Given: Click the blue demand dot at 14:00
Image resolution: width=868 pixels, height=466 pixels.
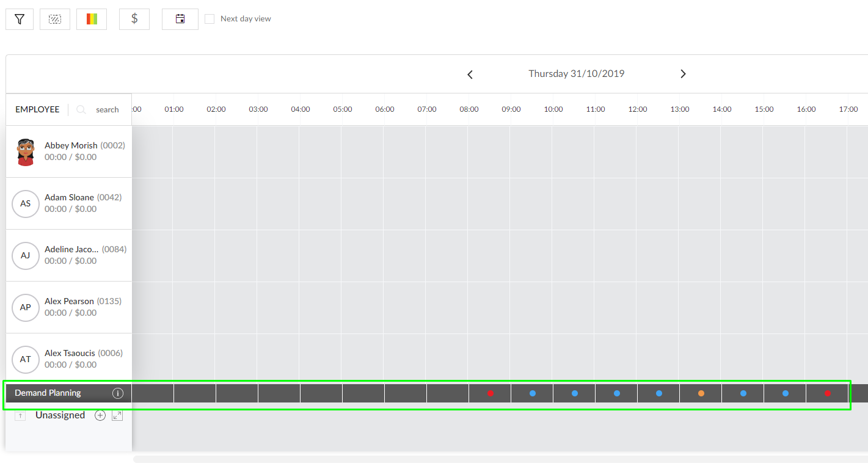Looking at the screenshot, I should coord(743,393).
